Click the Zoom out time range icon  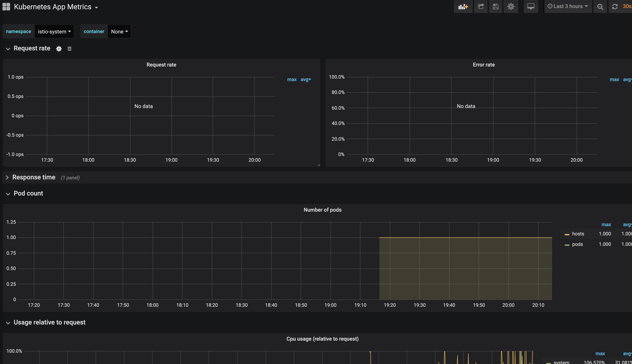600,6
